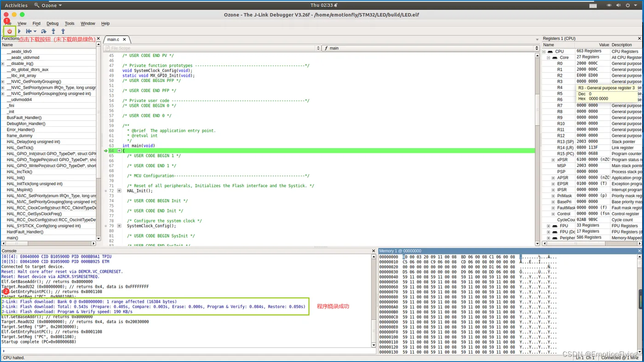Close the Console panel
Screen dimensions: 644x362
pyautogui.click(x=374, y=251)
